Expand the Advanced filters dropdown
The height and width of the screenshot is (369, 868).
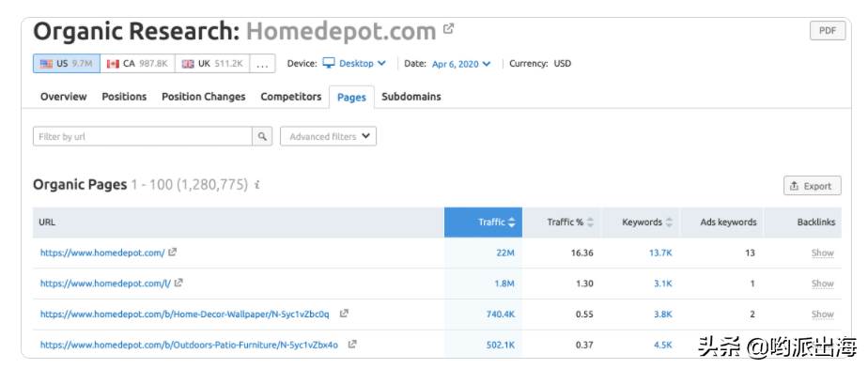(328, 136)
